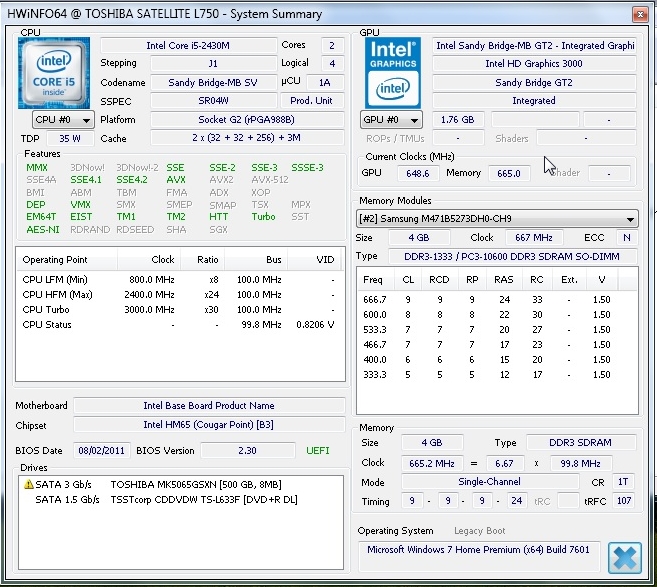
Task: Click the Intel HD Graphics 3000 field
Action: click(x=534, y=64)
